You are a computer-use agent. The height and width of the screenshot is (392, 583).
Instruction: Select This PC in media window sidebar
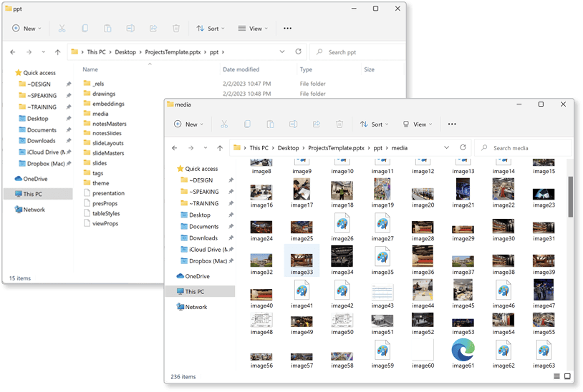pos(200,291)
